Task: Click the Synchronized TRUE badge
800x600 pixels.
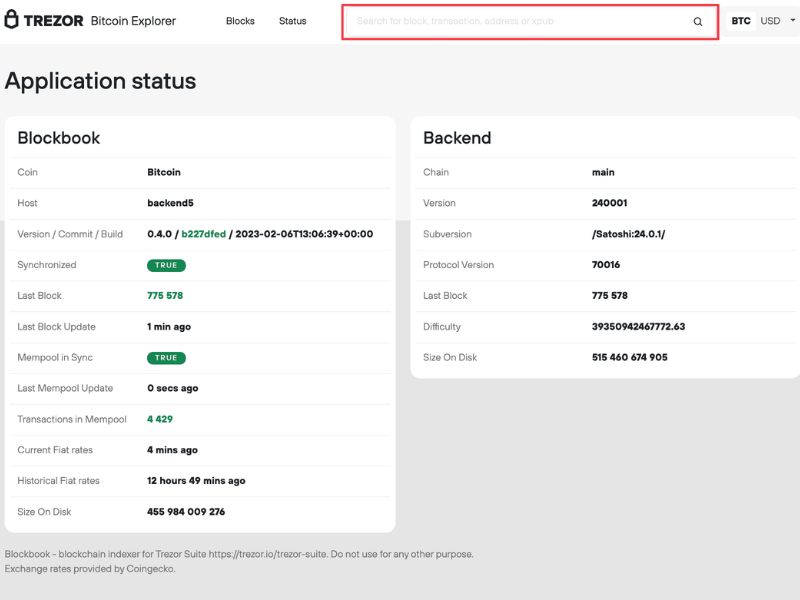Action: click(x=166, y=265)
